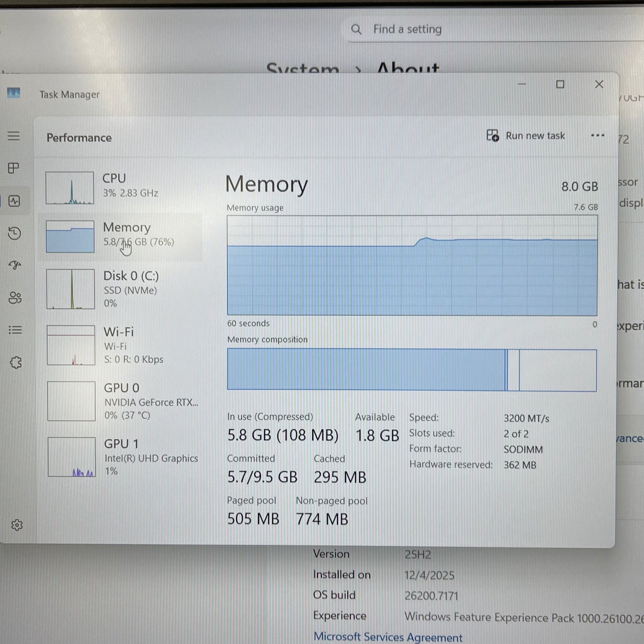Viewport: 644px width, 644px height.
Task: Open the Services view icon
Action: point(15,362)
